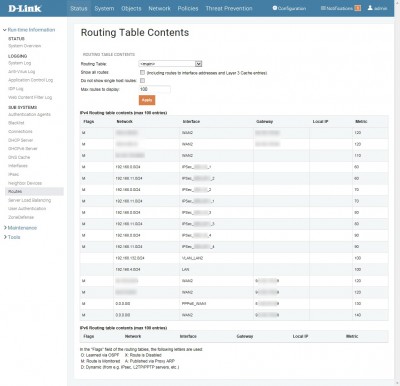The height and width of the screenshot is (386, 400).
Task: Collapse the Run-time Information section
Action: click(29, 30)
